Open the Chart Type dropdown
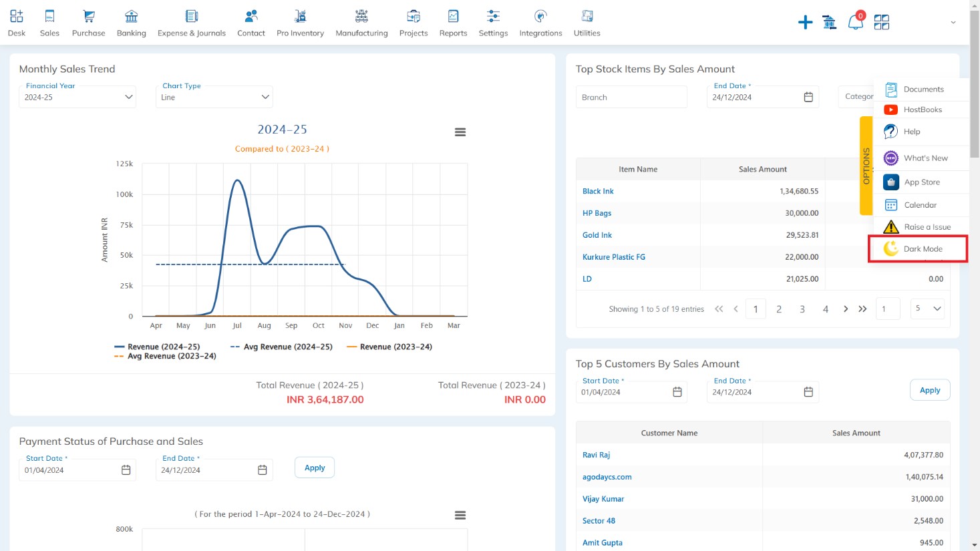 pos(214,97)
